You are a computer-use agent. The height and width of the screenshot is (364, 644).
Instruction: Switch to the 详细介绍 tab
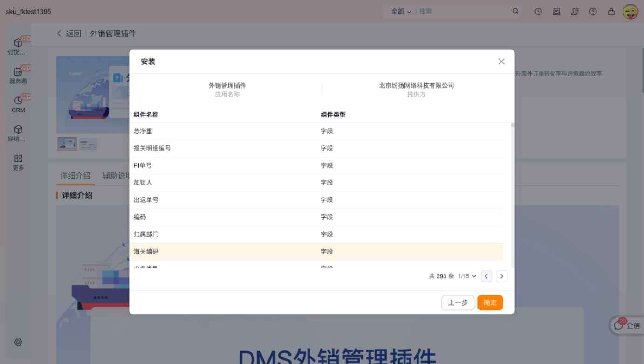click(x=75, y=176)
